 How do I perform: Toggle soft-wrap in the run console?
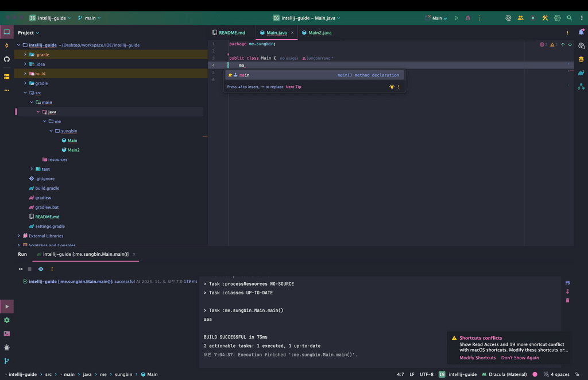point(567,283)
